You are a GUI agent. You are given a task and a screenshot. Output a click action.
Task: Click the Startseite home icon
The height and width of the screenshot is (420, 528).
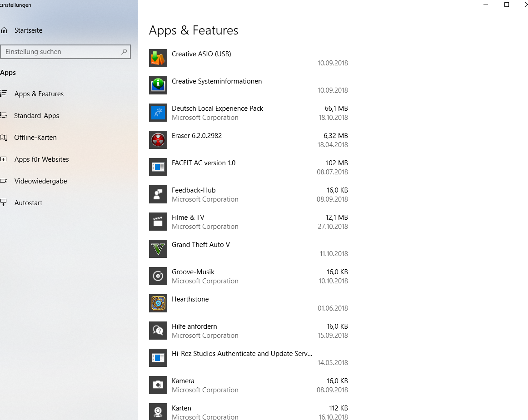(x=4, y=30)
